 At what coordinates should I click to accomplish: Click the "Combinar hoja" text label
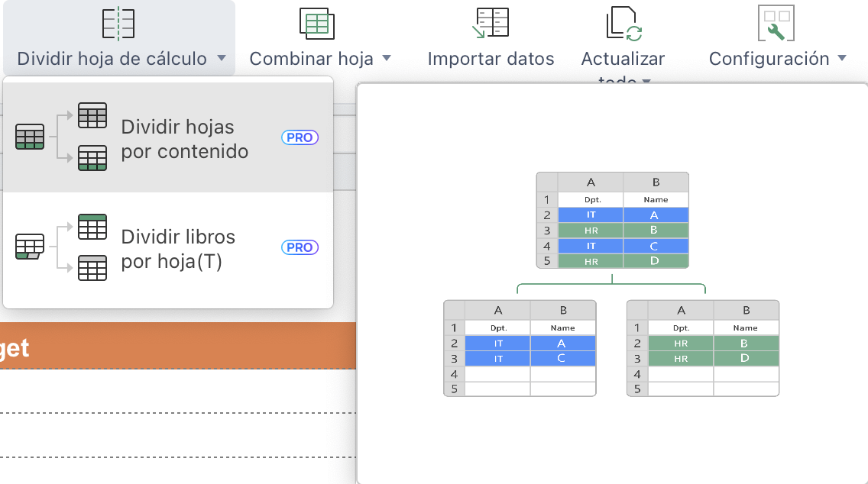[311, 59]
